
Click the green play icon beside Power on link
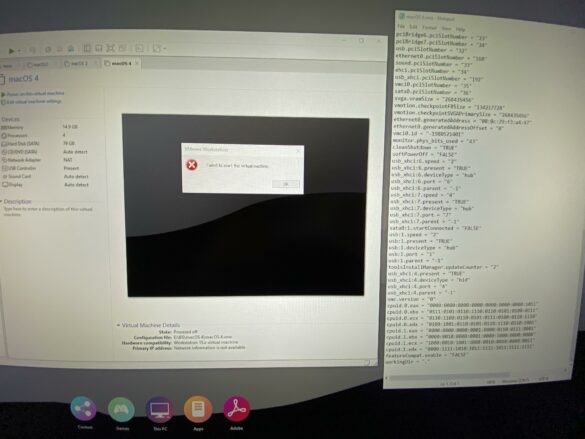(3, 94)
